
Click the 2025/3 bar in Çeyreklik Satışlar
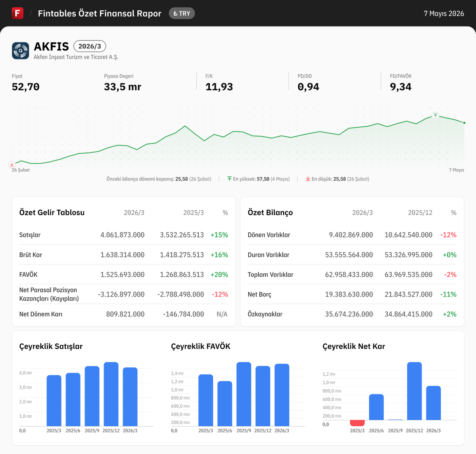click(x=54, y=400)
